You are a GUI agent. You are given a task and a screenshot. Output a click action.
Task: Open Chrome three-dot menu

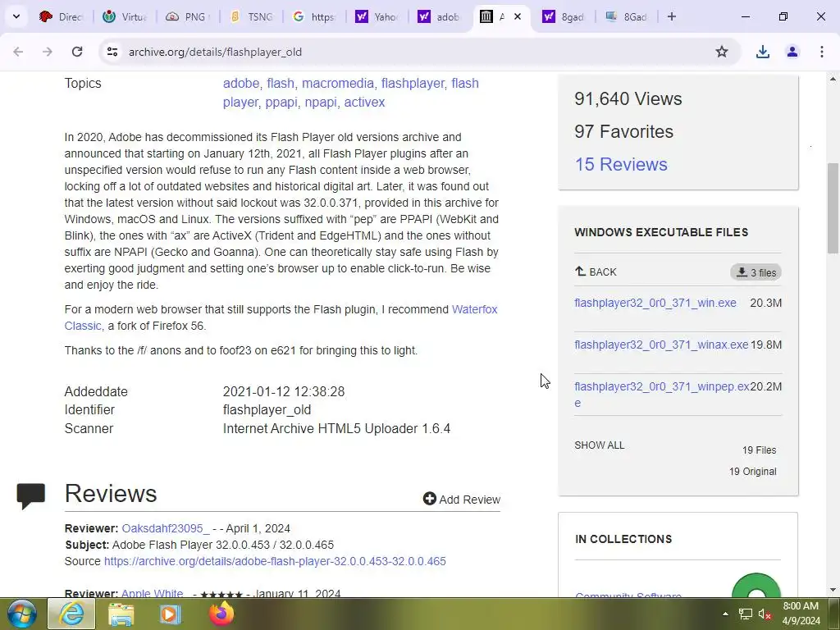(822, 52)
